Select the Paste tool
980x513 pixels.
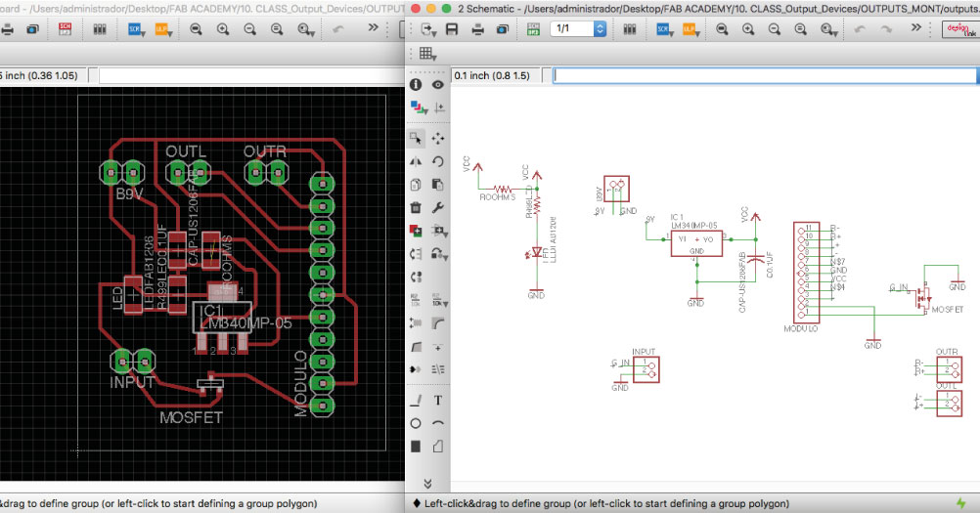click(438, 185)
